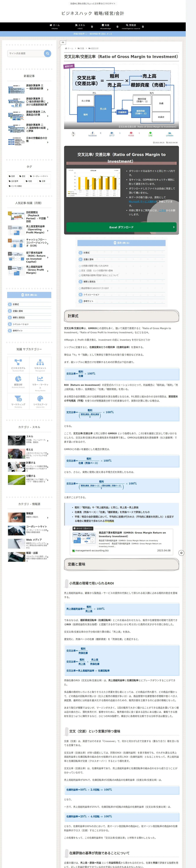Share the article on LinkedIn

click(x=169, y=134)
